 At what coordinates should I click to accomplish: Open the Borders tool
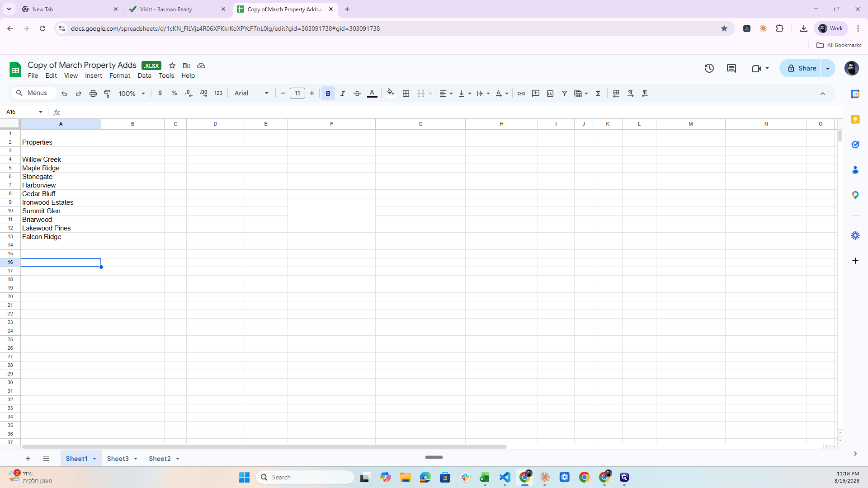tap(406, 94)
